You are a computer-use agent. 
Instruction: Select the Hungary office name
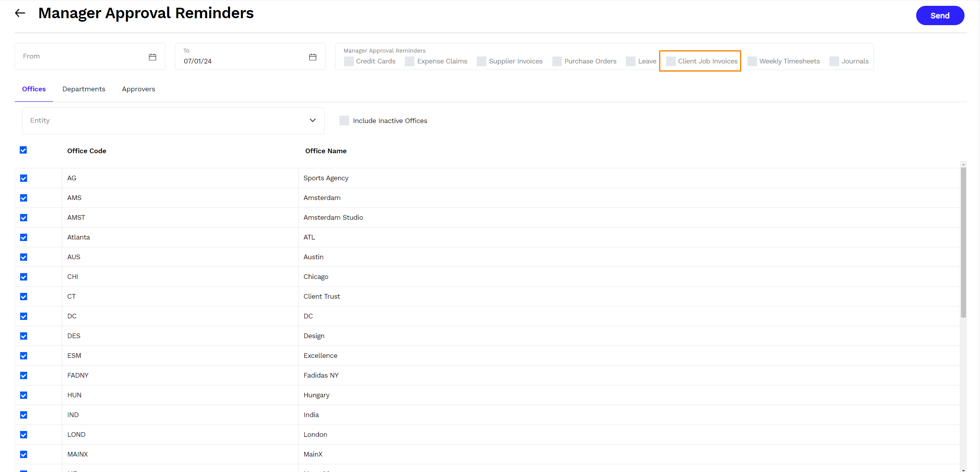point(629,395)
